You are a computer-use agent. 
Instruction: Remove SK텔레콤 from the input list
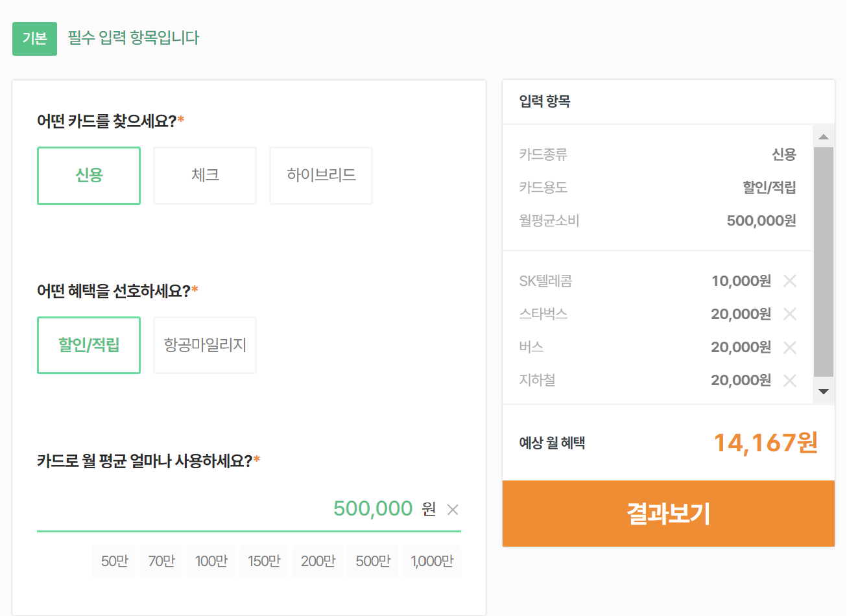[x=790, y=281]
